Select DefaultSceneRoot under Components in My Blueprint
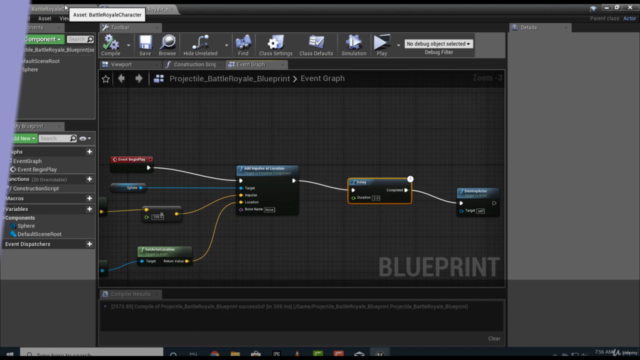 point(39,234)
